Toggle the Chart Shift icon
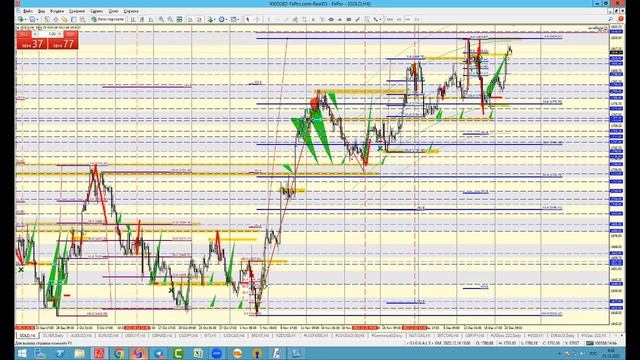Viewport: 640px width, 360px height. 199,19
